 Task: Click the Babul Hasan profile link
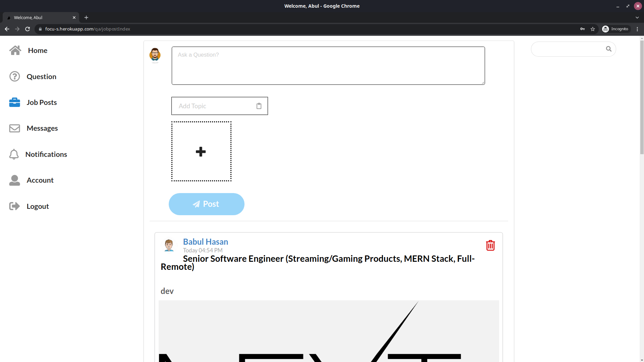(206, 242)
